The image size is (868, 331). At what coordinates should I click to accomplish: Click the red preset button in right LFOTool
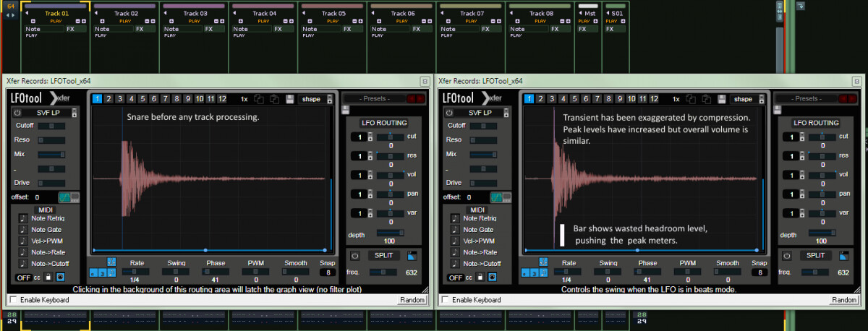pos(844,98)
